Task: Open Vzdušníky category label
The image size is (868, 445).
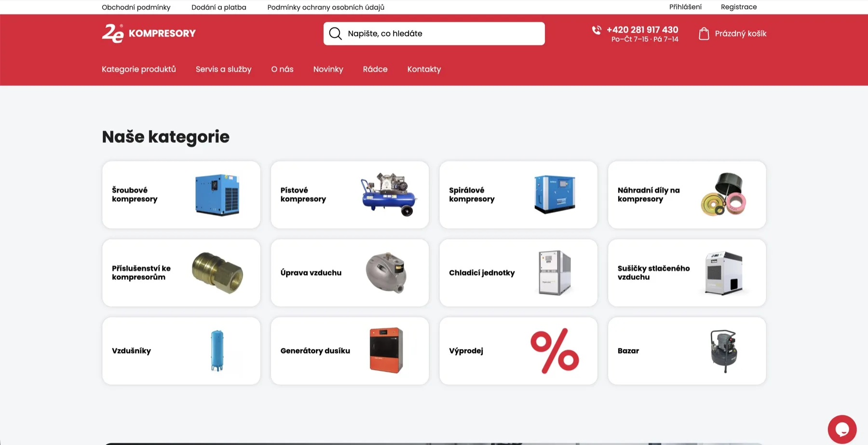Action: point(131,351)
